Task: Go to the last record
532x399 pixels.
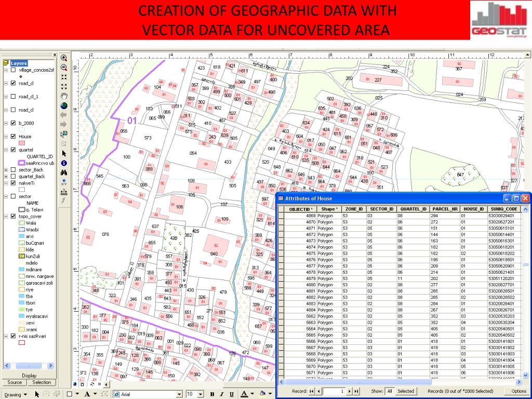Action: pyautogui.click(x=356, y=391)
